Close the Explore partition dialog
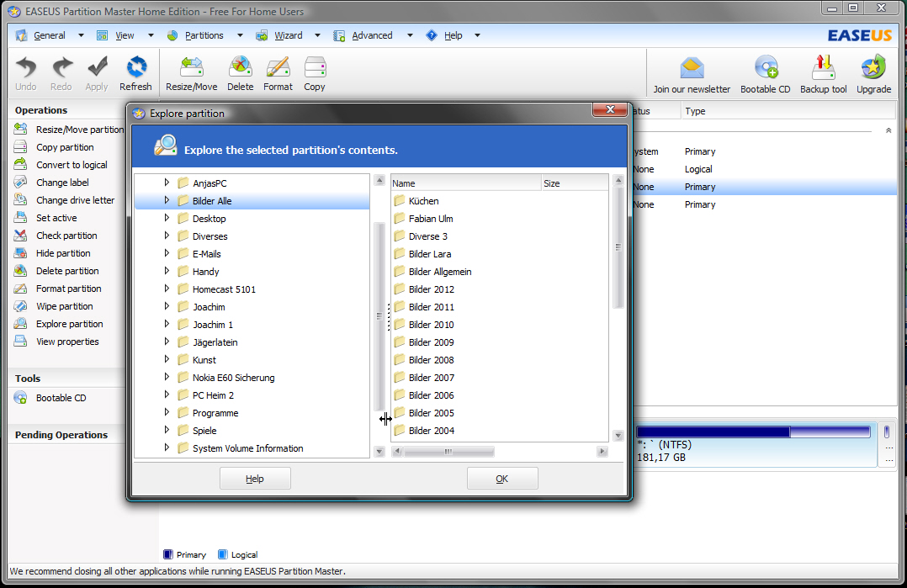907x588 pixels. [610, 109]
